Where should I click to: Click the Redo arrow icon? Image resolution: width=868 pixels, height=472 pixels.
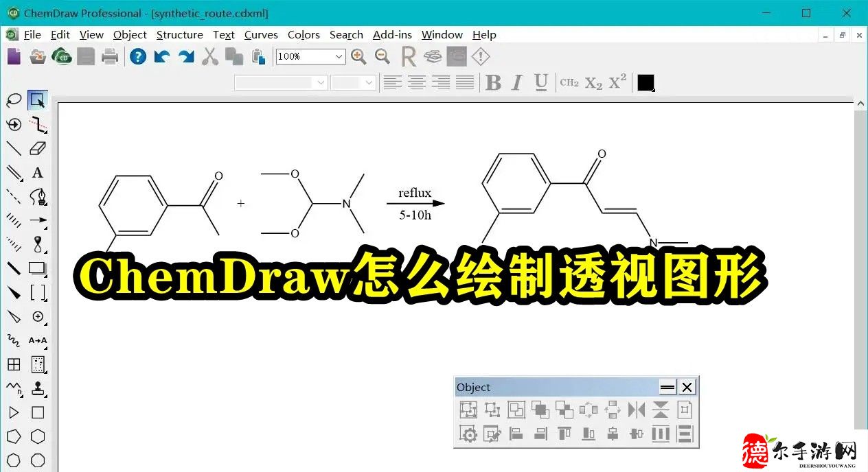(x=186, y=56)
